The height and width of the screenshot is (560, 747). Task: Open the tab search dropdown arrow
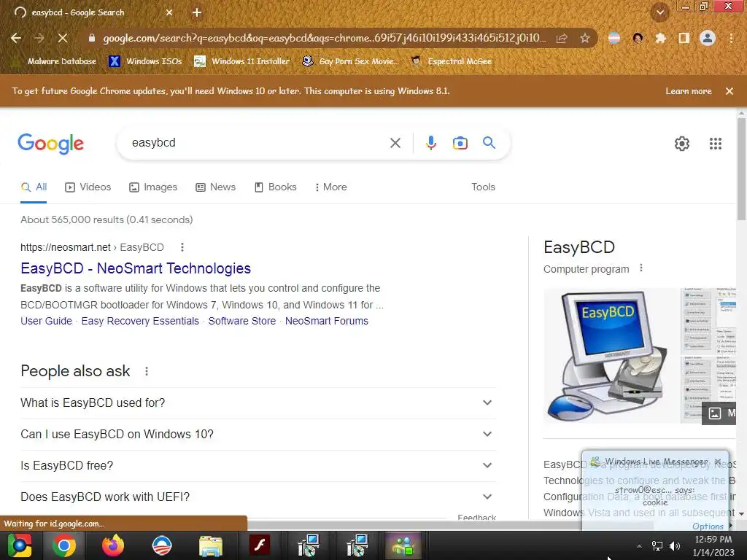pos(659,12)
